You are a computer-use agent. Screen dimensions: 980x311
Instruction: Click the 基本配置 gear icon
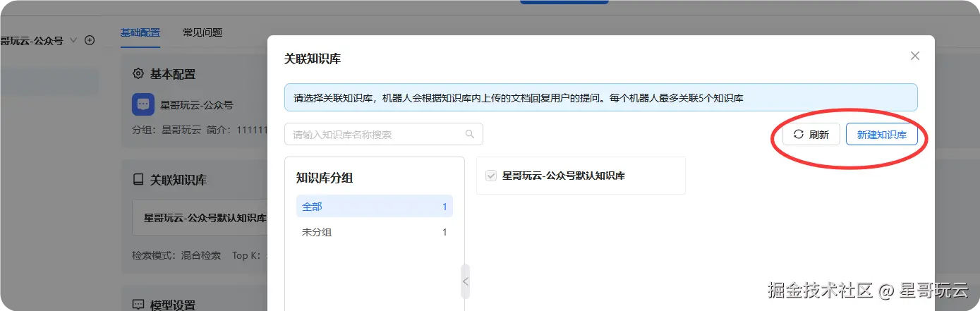tap(138, 73)
